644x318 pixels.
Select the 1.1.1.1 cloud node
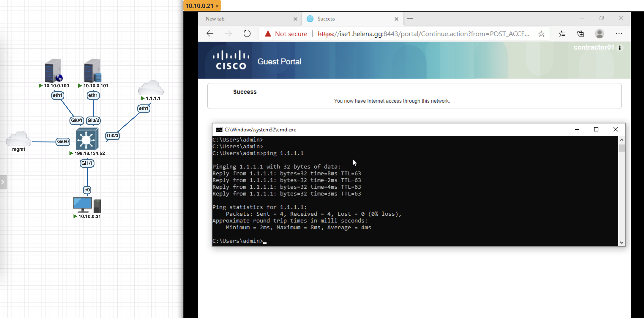(x=151, y=88)
